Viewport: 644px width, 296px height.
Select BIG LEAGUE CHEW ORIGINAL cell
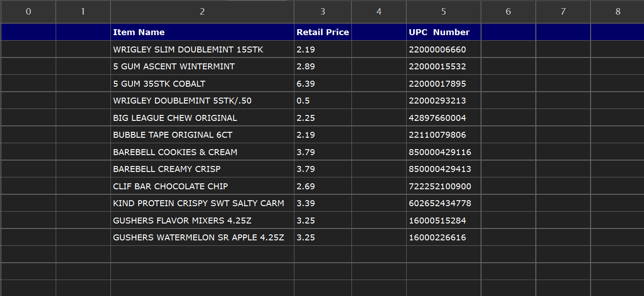click(202, 118)
